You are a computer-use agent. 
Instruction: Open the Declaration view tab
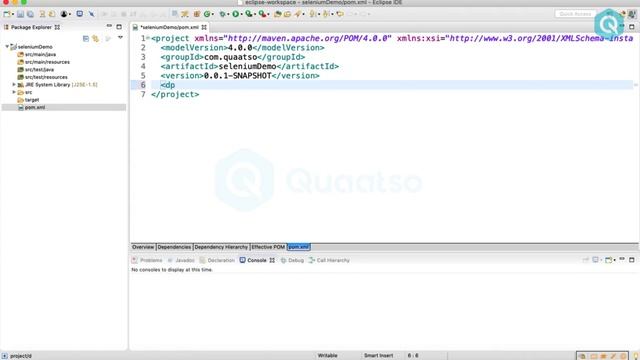(217, 260)
